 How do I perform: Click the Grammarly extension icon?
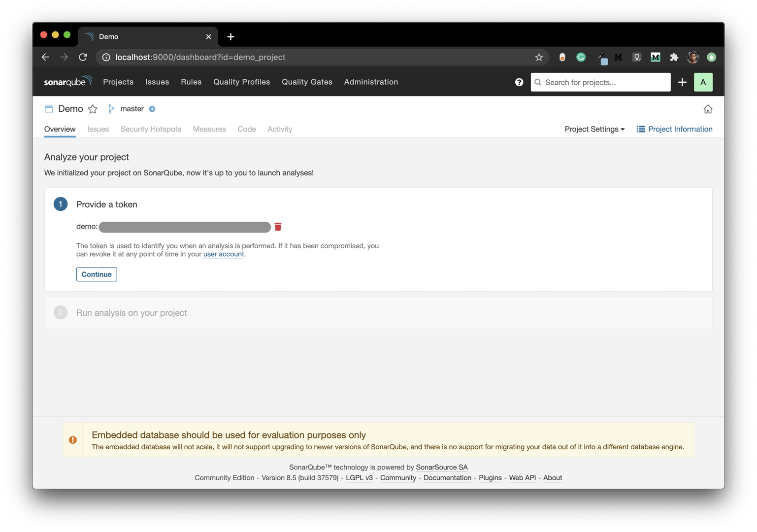coord(581,57)
